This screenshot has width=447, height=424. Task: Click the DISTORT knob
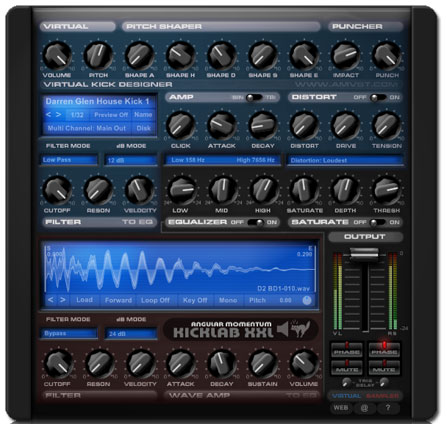[304, 126]
